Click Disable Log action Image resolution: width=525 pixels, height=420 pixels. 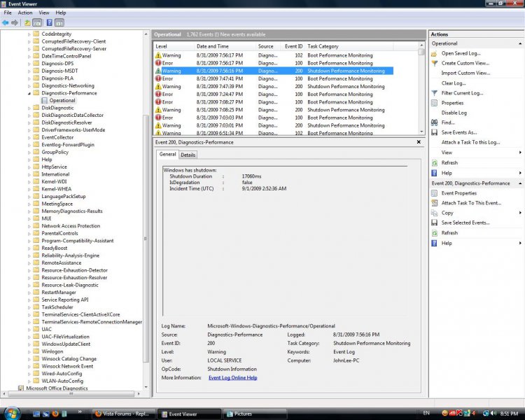click(454, 113)
